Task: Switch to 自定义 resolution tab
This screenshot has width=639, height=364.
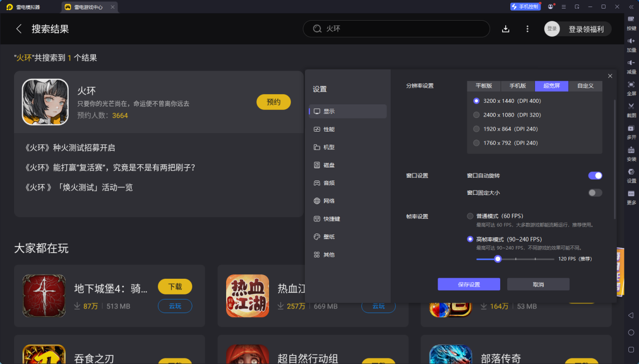Action: (585, 86)
